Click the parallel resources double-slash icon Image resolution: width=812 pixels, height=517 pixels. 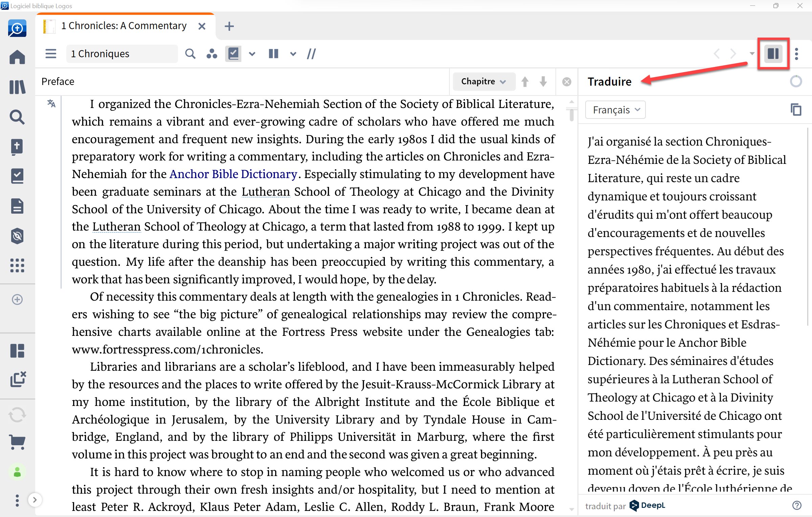pos(311,54)
